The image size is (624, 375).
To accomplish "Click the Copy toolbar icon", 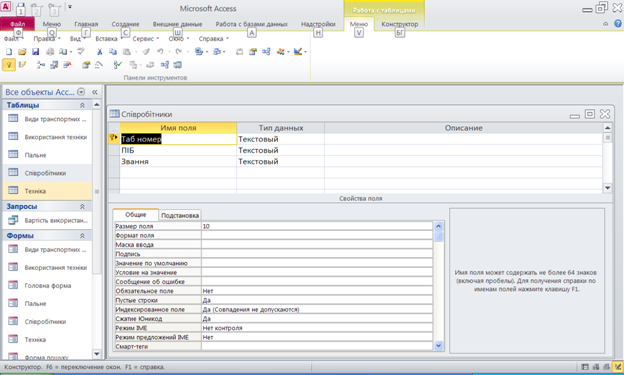I will (x=113, y=52).
